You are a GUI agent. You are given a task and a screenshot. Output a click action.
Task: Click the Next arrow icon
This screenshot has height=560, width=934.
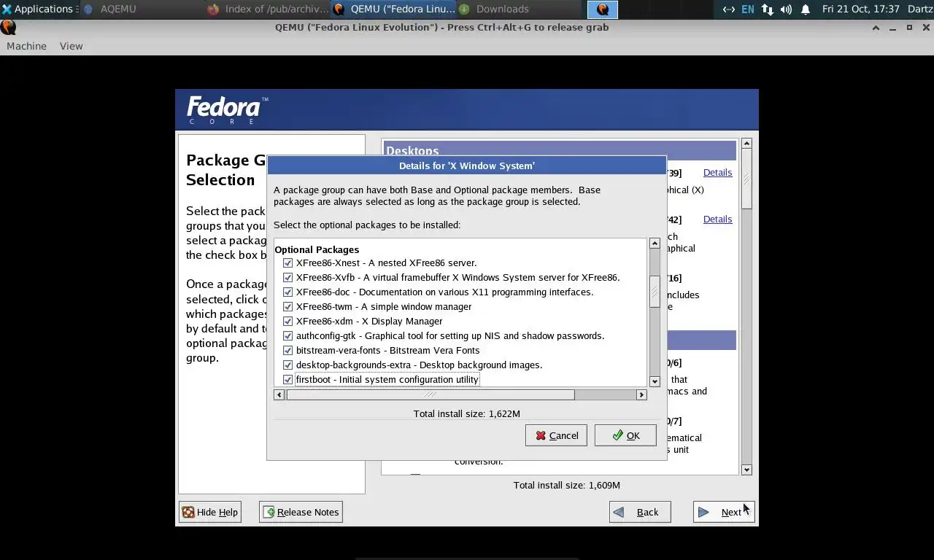click(x=703, y=512)
